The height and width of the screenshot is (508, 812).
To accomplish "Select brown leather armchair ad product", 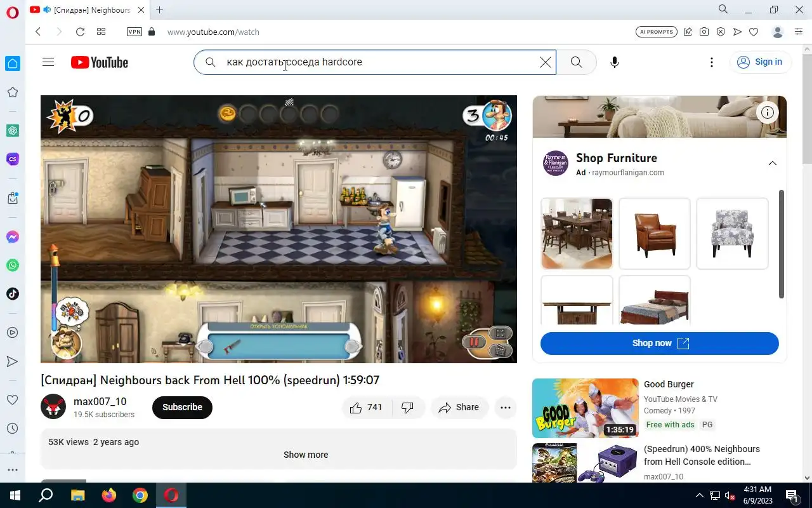I will click(655, 234).
